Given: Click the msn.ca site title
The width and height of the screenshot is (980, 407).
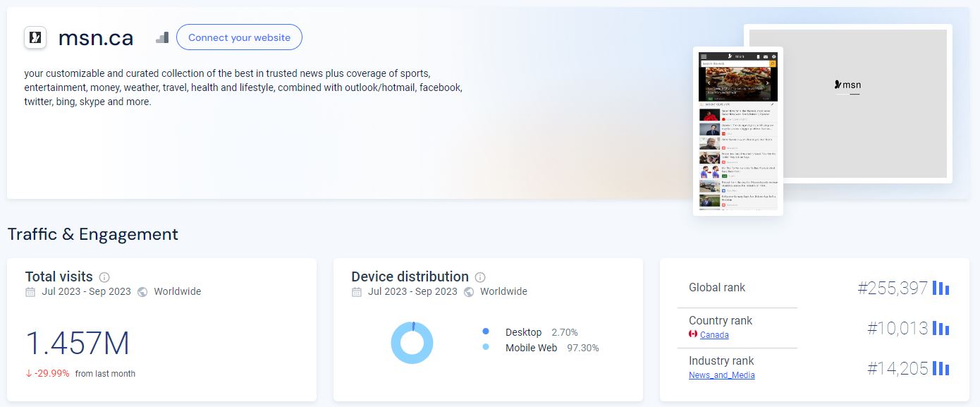Looking at the screenshot, I should 96,38.
